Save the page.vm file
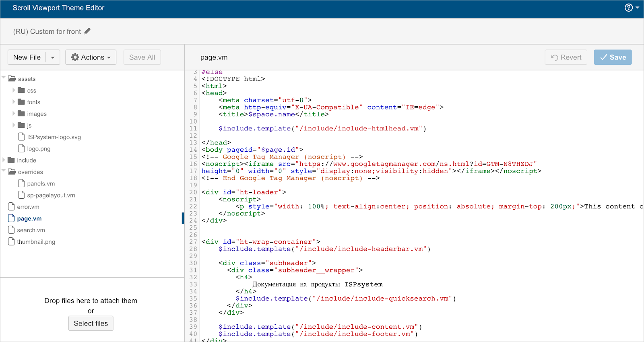 (x=613, y=57)
